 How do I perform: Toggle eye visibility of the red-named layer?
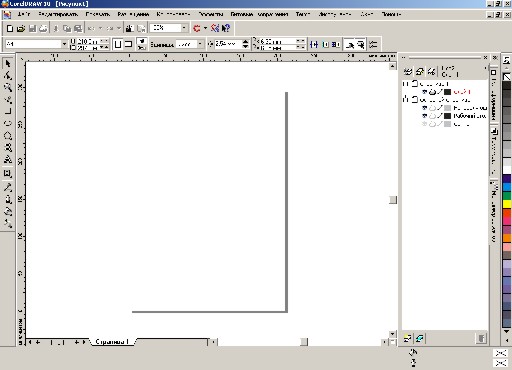(424, 92)
